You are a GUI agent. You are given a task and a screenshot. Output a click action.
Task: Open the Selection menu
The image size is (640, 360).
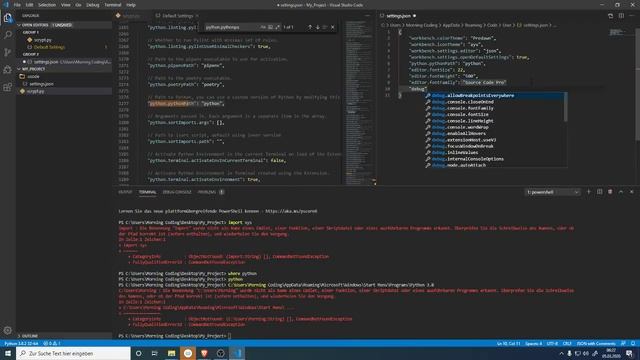coord(47,5)
